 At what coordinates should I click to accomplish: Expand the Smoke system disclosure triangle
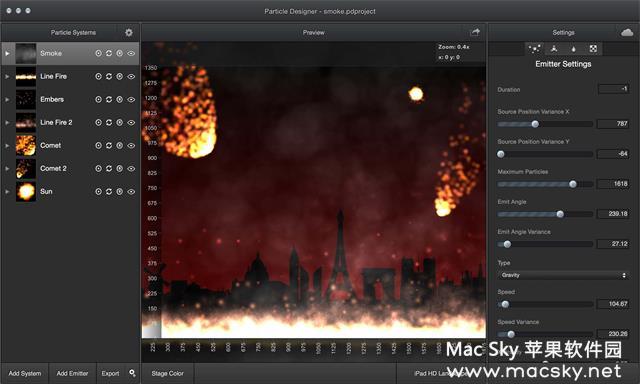(7, 53)
